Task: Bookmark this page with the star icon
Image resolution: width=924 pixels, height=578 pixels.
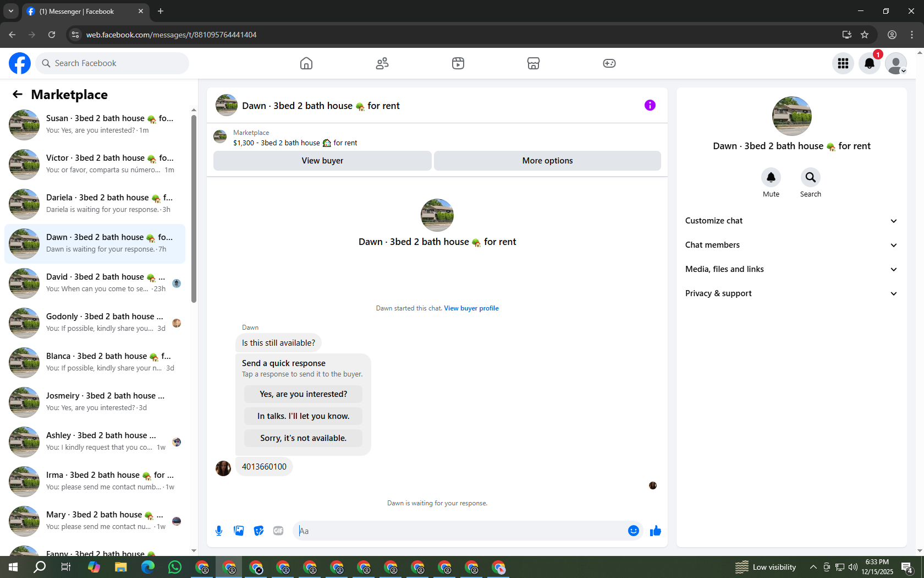Action: (865, 35)
